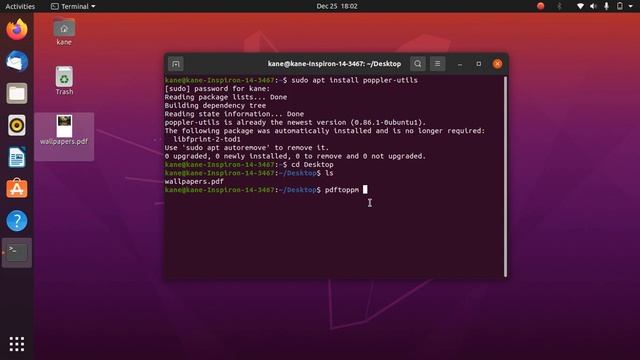Click terminal scrollbar
This screenshot has height=360, width=640.
(x=505, y=177)
